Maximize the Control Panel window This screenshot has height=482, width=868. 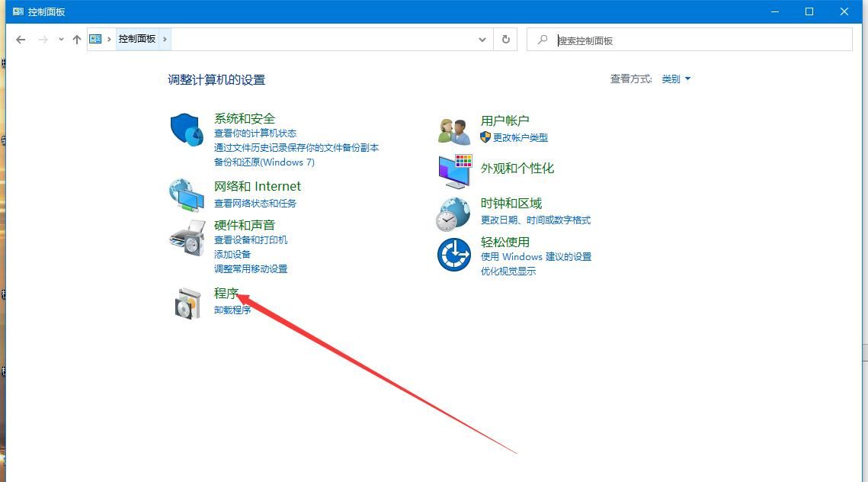pos(809,11)
